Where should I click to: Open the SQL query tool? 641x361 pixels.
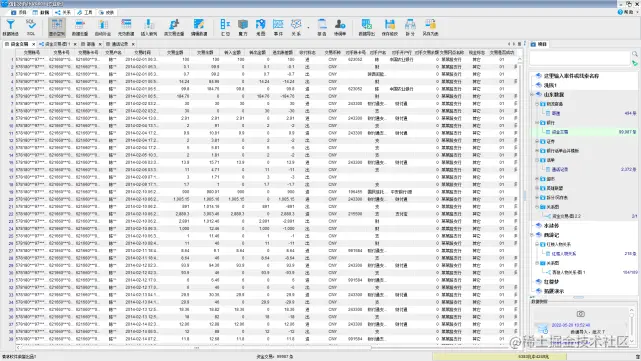coord(31,27)
